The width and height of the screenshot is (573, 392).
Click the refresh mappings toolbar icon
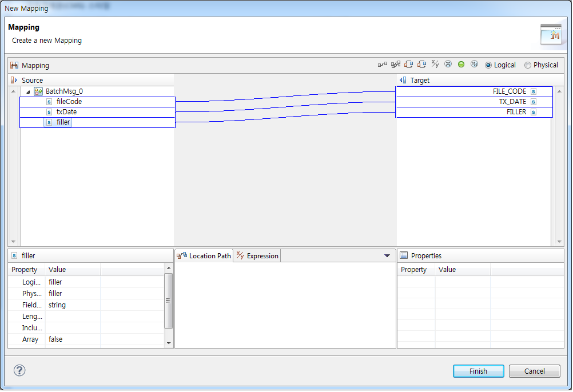tap(474, 64)
